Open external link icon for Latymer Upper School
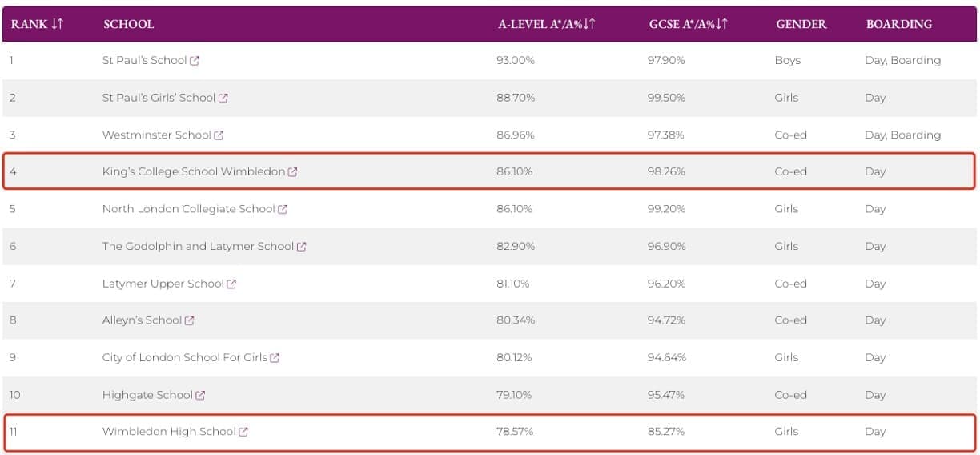 [231, 284]
